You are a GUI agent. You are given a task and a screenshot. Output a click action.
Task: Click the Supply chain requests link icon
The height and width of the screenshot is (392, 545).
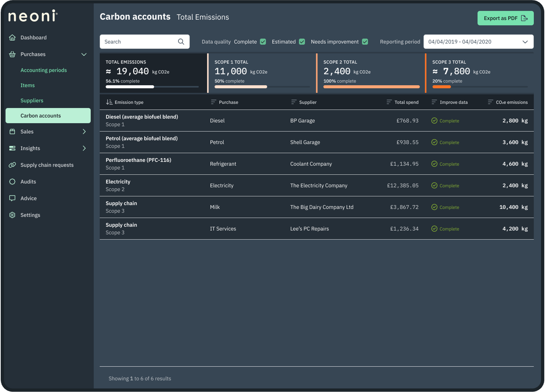pos(12,165)
